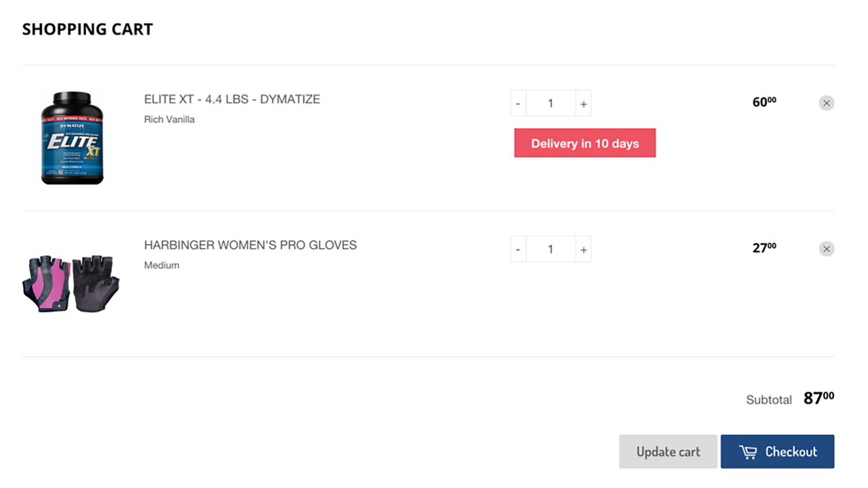Click the Medium size label under the gloves

[x=161, y=265]
